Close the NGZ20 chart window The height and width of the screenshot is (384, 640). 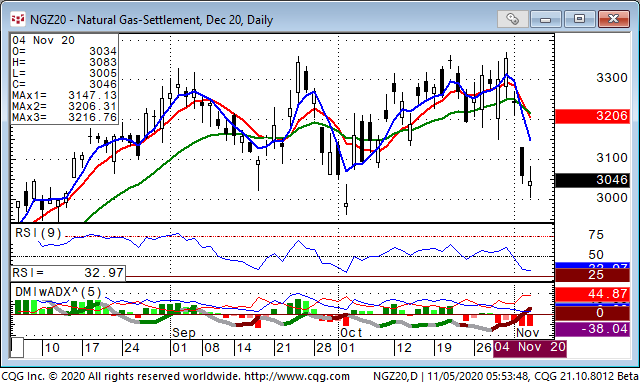click(x=613, y=19)
